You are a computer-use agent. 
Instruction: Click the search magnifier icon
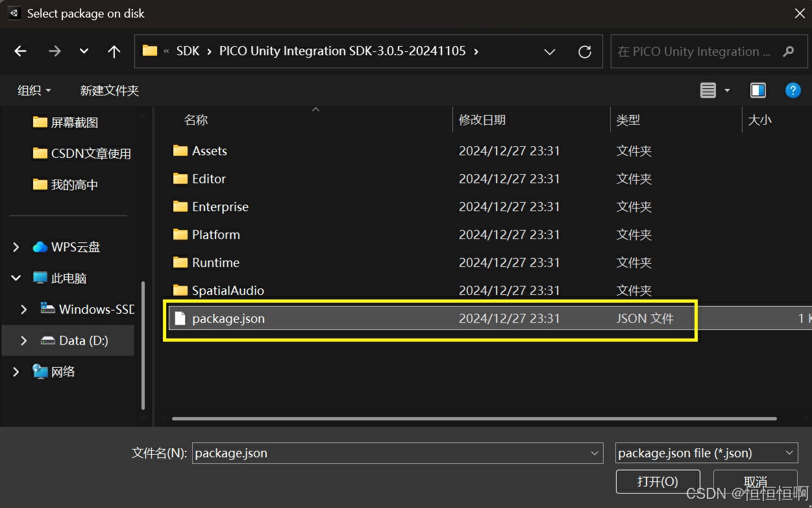pyautogui.click(x=789, y=51)
